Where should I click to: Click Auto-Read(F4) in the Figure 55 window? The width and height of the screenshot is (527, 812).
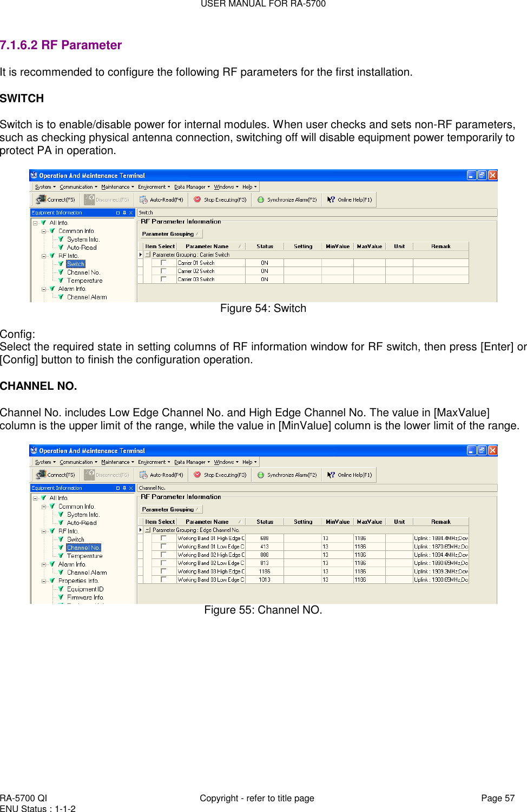tap(161, 475)
